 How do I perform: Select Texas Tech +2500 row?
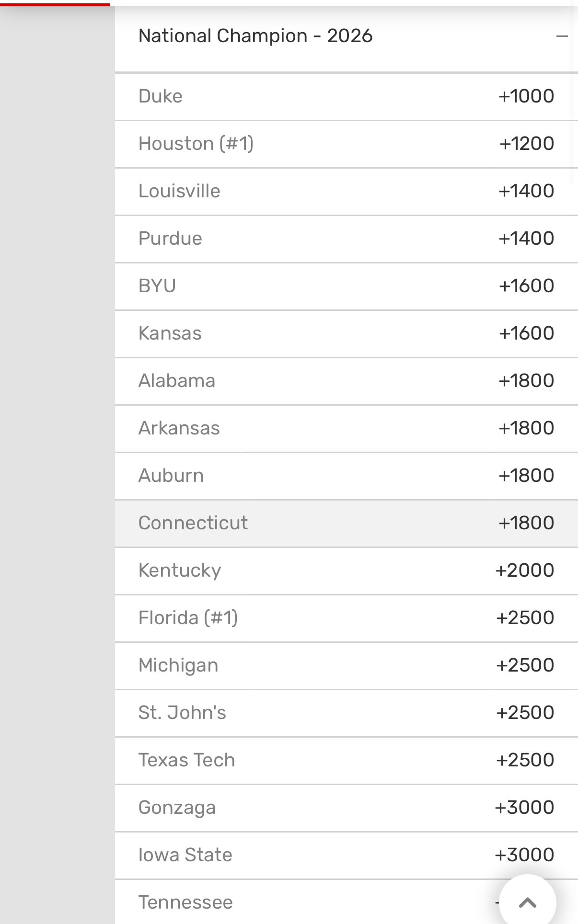347,761
